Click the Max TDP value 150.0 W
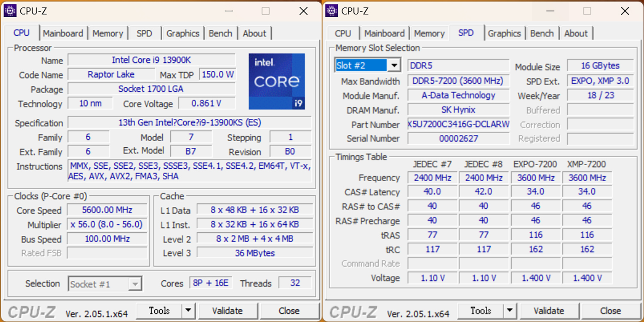The width and height of the screenshot is (644, 322). pyautogui.click(x=218, y=74)
